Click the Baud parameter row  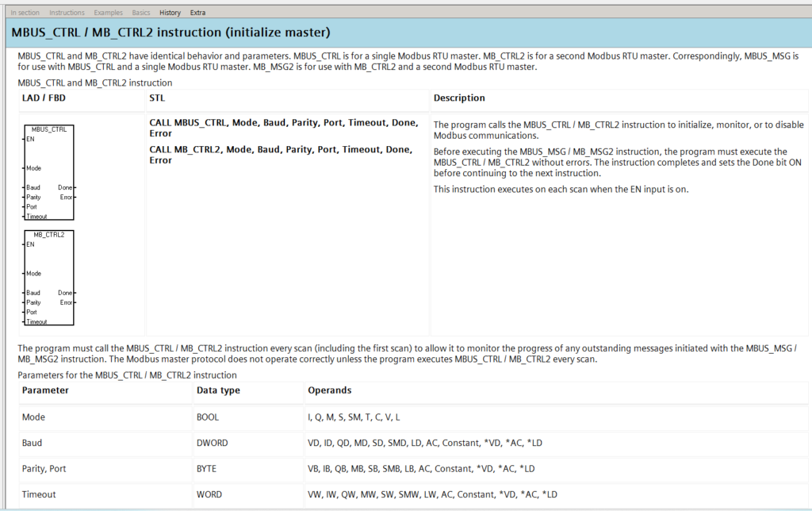click(x=33, y=443)
